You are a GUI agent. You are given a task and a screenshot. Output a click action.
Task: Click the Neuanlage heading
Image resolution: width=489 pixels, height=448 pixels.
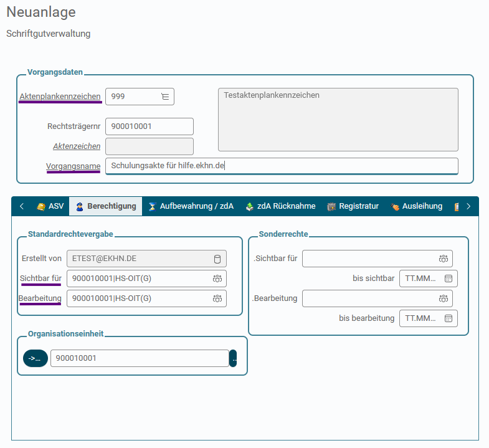[x=41, y=12]
